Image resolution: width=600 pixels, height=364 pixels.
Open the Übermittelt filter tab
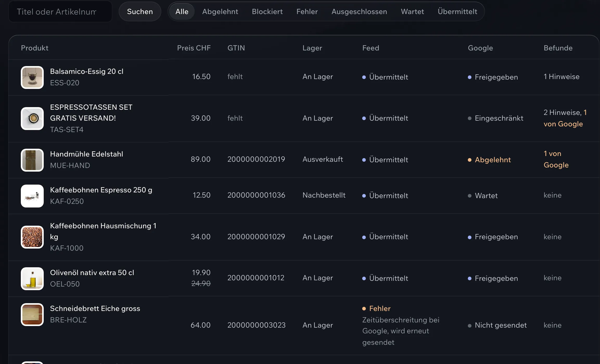(x=457, y=11)
